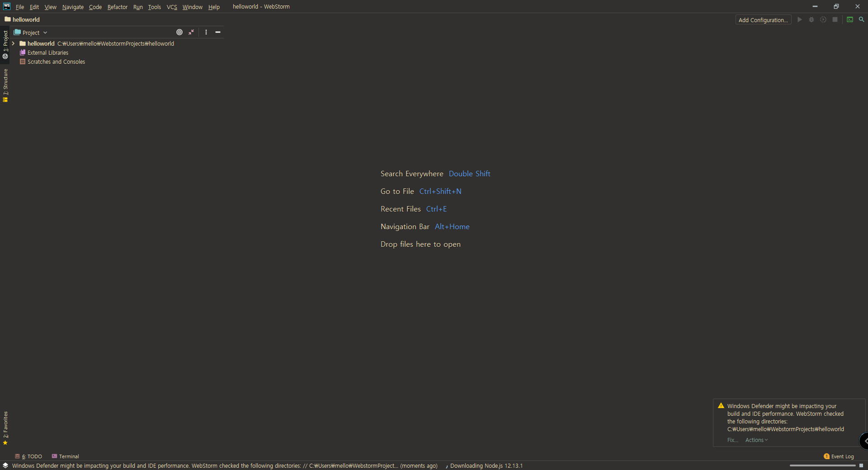Click the Node.js download progress bar
Viewport: 868px width, 470px height.
pos(823,465)
